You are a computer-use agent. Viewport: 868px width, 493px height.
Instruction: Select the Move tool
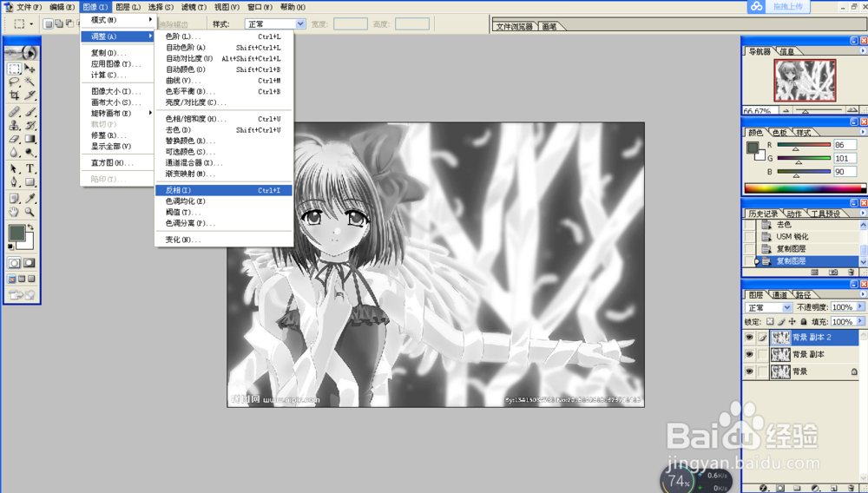[30, 69]
